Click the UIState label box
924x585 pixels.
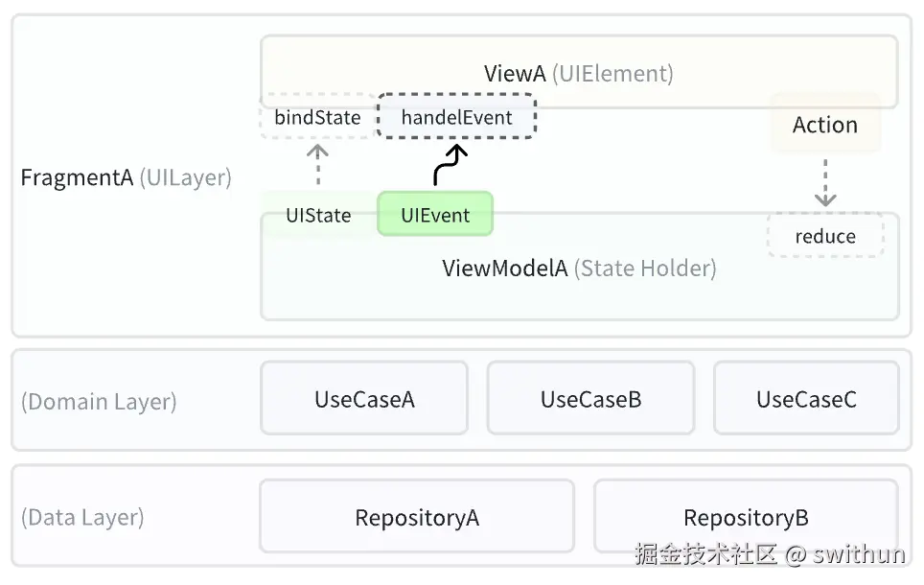(x=318, y=216)
